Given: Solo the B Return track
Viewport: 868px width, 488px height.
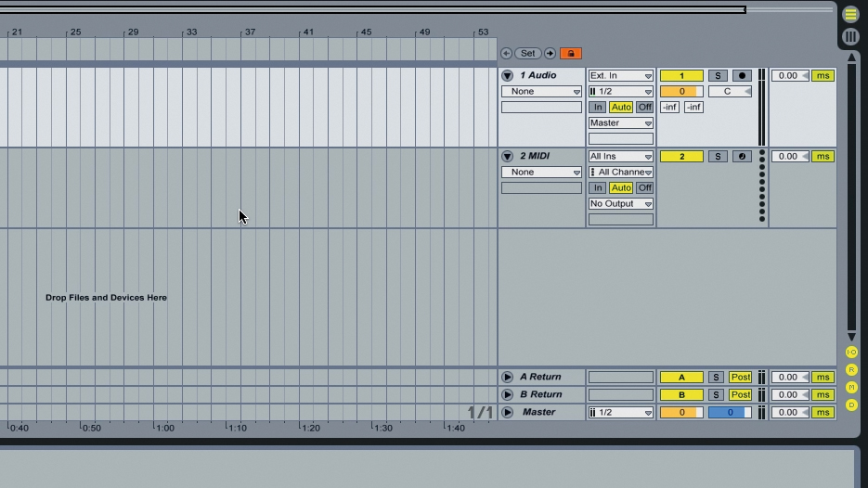Looking at the screenshot, I should click(x=716, y=395).
